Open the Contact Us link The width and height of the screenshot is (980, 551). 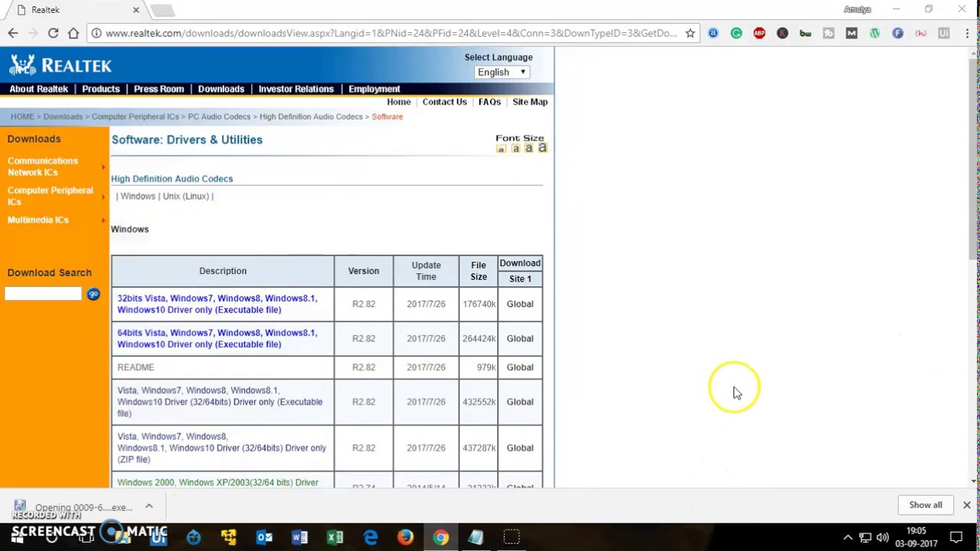444,102
